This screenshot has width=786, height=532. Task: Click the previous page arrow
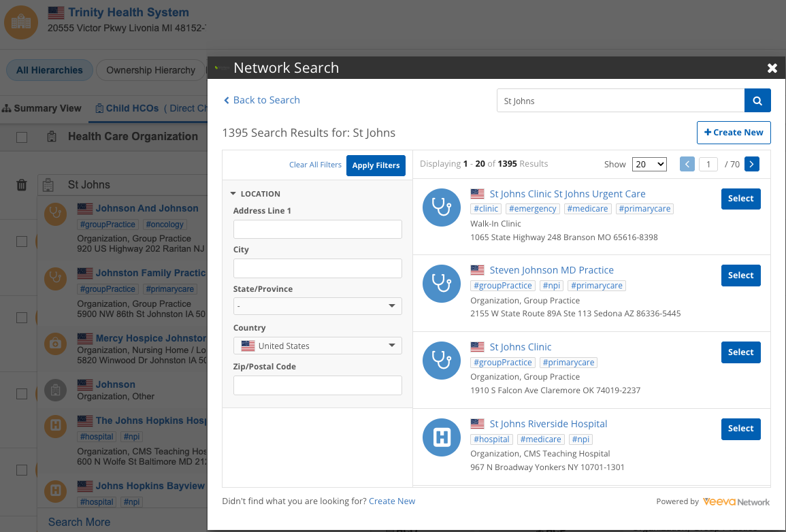click(x=687, y=164)
